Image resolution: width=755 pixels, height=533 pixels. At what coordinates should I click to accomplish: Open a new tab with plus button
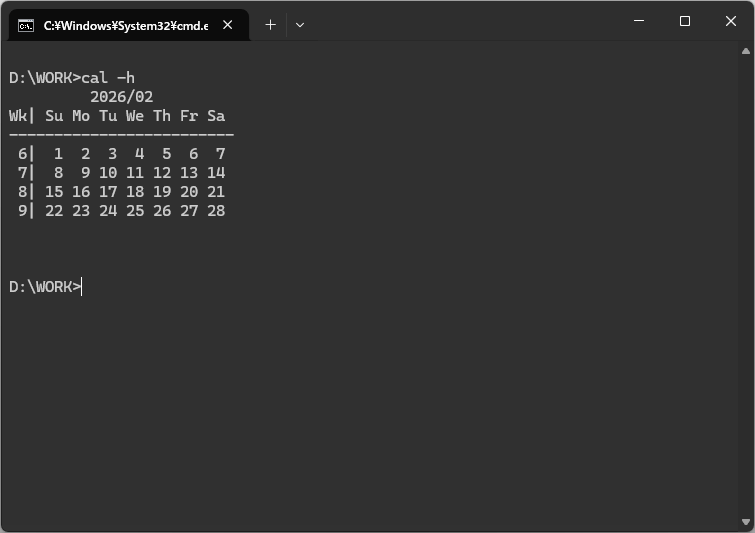[270, 25]
